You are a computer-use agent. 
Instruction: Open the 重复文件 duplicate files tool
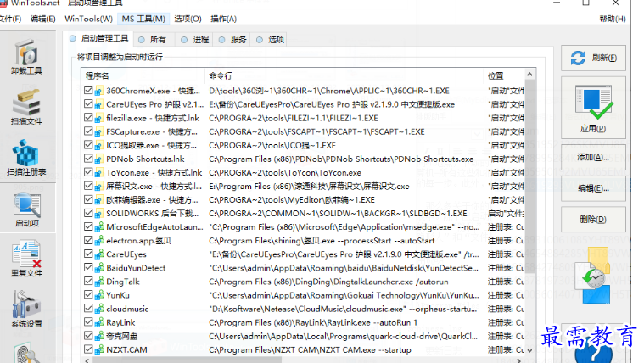coord(26,259)
